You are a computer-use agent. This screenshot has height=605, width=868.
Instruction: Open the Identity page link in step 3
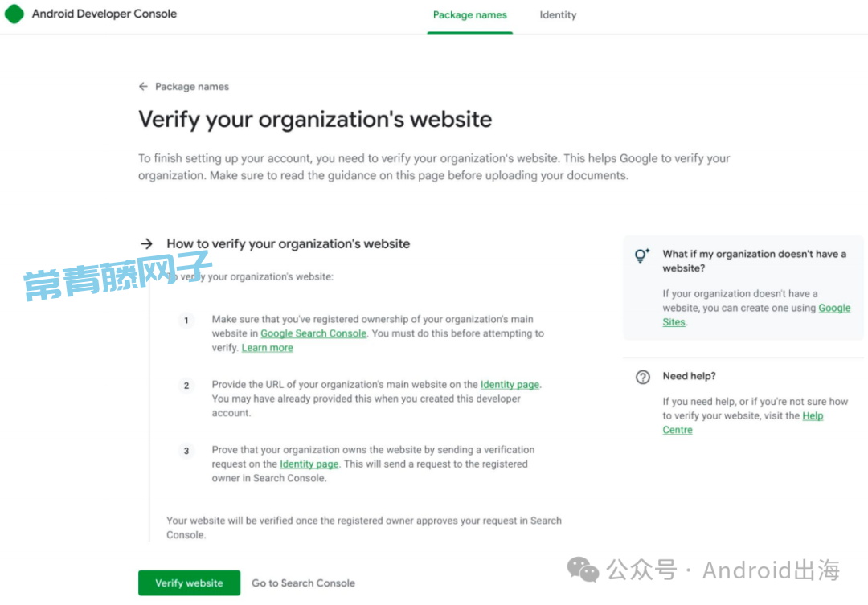click(x=309, y=464)
